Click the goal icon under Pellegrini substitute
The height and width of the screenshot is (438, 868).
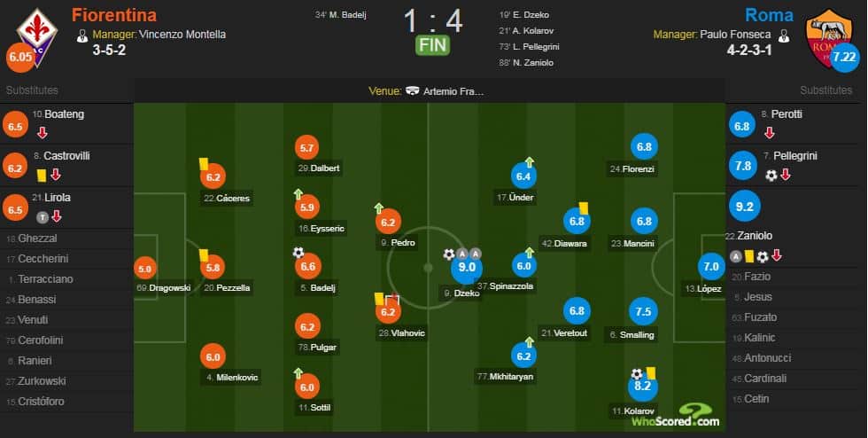click(771, 176)
